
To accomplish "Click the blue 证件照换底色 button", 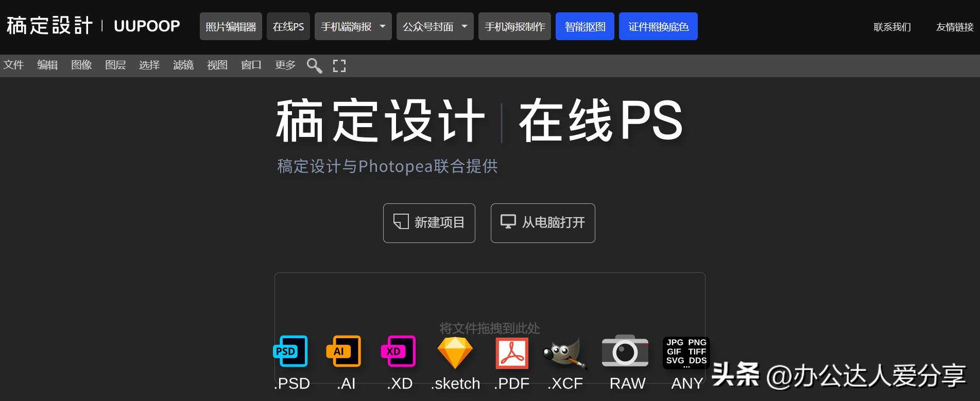I will point(658,26).
